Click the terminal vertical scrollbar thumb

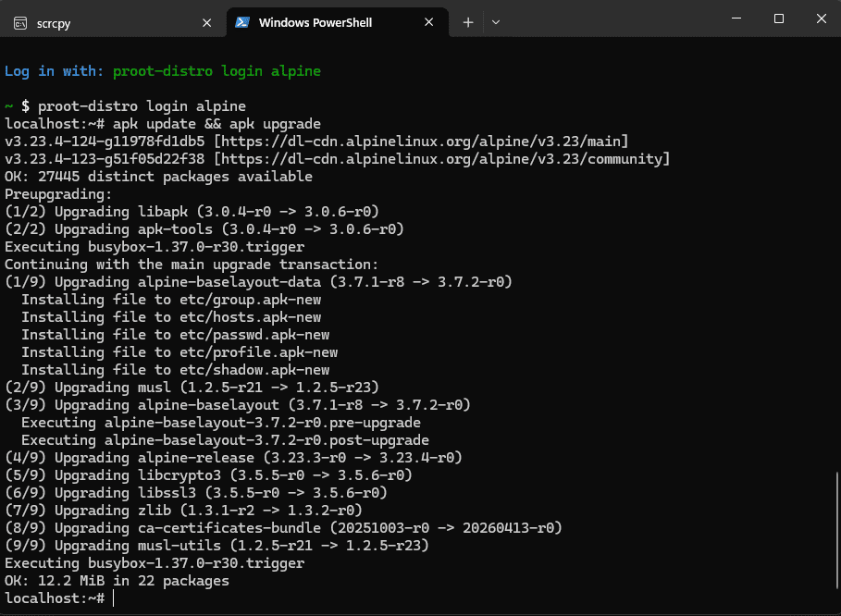click(837, 530)
